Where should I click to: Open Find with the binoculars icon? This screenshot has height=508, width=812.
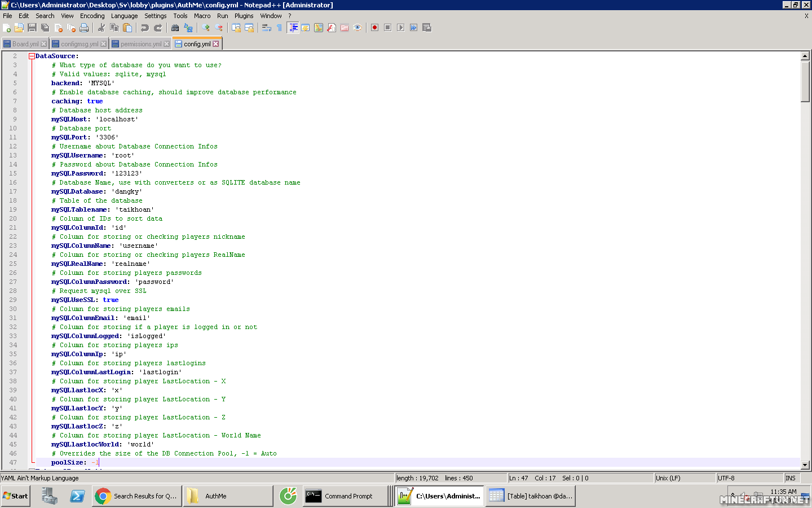pyautogui.click(x=175, y=28)
